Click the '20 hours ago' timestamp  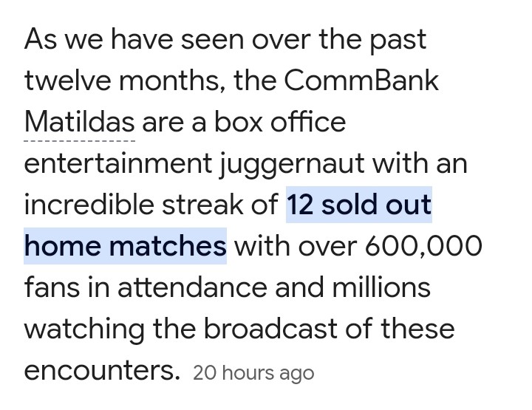(x=253, y=373)
